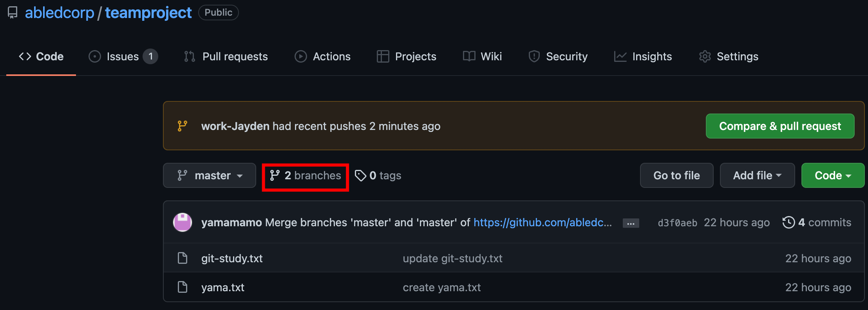The height and width of the screenshot is (310, 868).
Task: View the 0 tags link
Action: (x=378, y=175)
